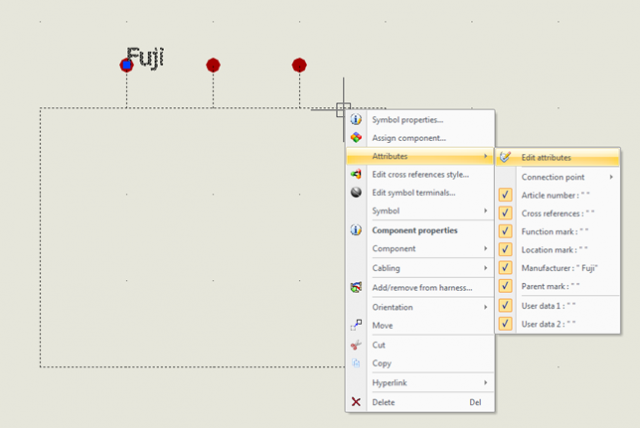Click the Move icon in context menu
This screenshot has width=640, height=428.
click(x=356, y=325)
